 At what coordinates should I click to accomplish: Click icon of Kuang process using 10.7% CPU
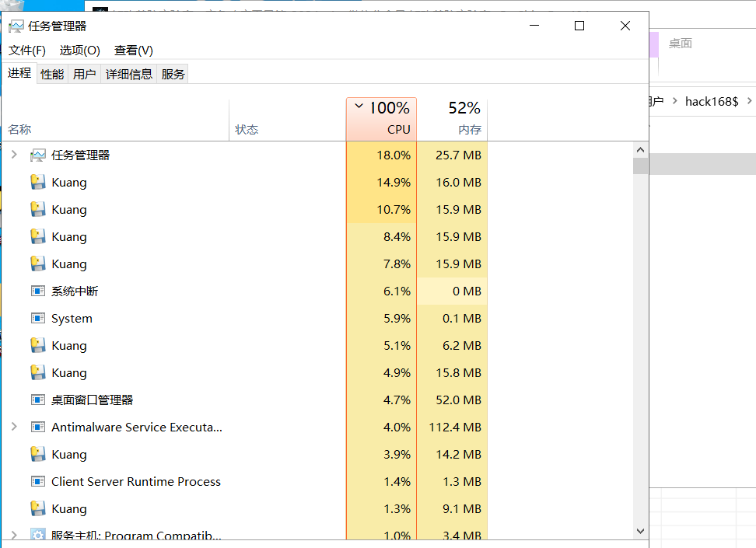point(38,210)
